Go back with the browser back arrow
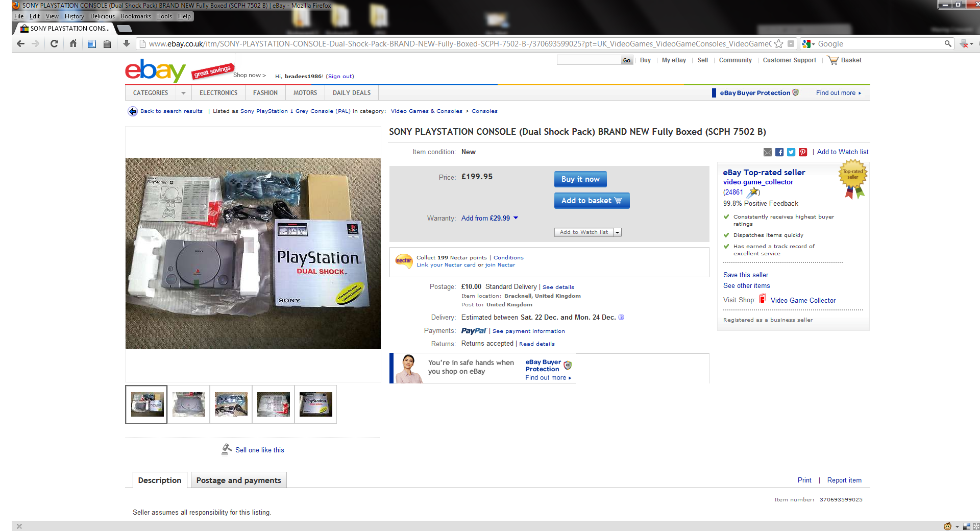The height and width of the screenshot is (531, 980). [x=21, y=44]
